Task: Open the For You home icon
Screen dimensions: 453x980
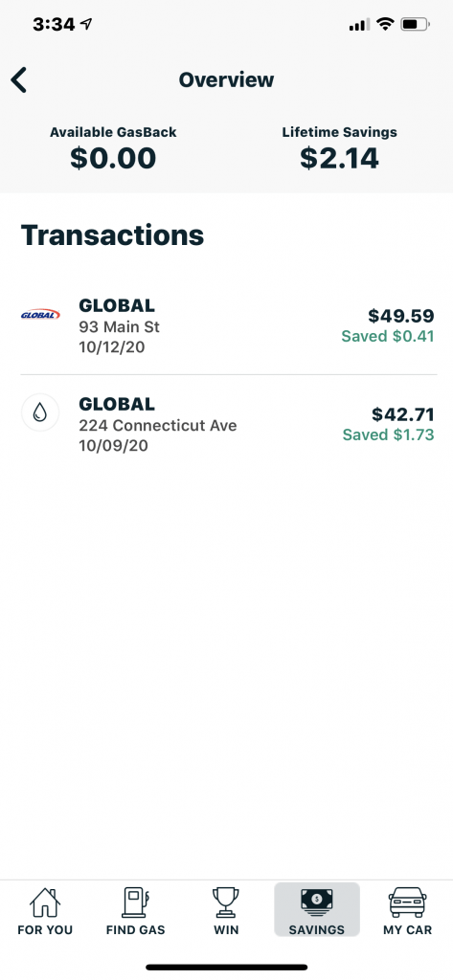Action: pyautogui.click(x=45, y=902)
